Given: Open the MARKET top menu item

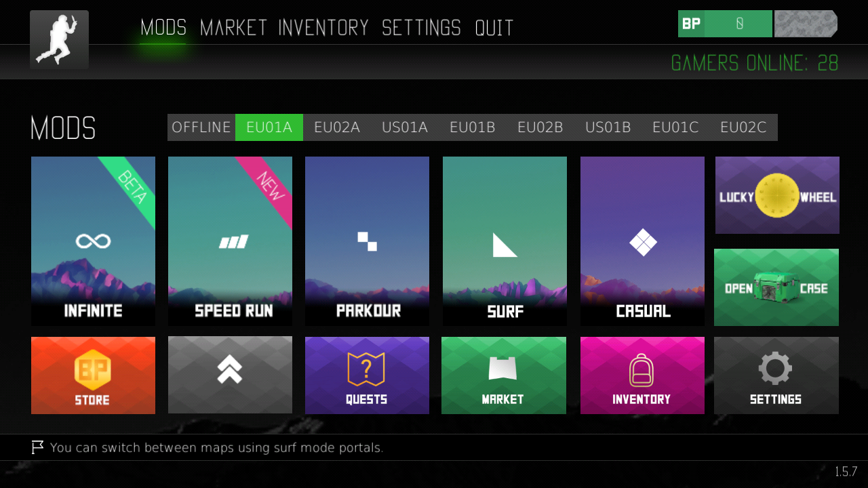Looking at the screenshot, I should [x=233, y=28].
